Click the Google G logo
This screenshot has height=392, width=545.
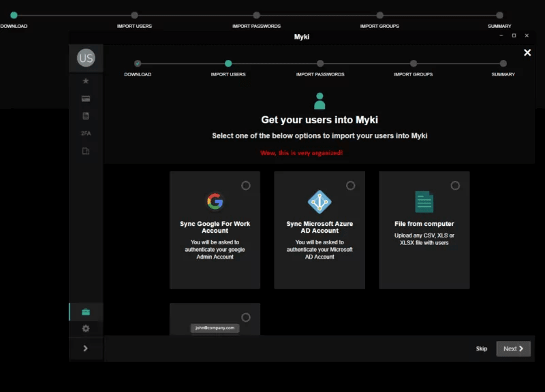coord(215,201)
